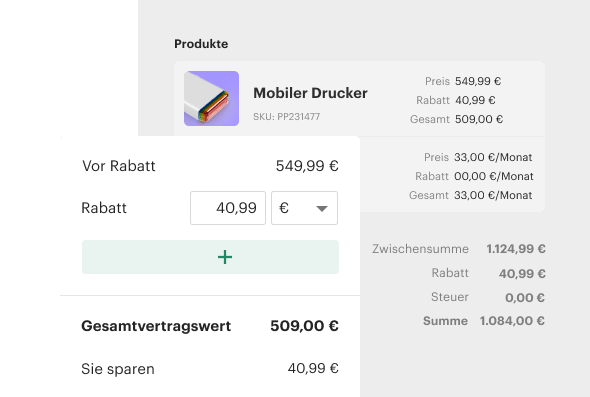Click the Steuer value 0,00 €

click(525, 298)
